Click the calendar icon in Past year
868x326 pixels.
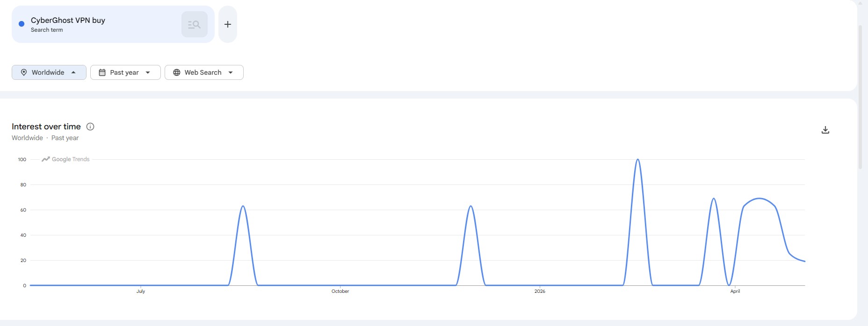coord(102,72)
